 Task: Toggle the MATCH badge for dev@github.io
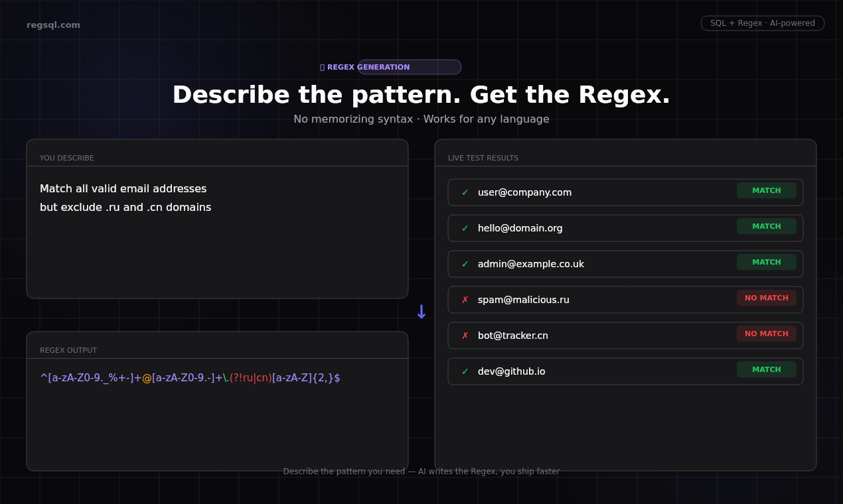(766, 369)
